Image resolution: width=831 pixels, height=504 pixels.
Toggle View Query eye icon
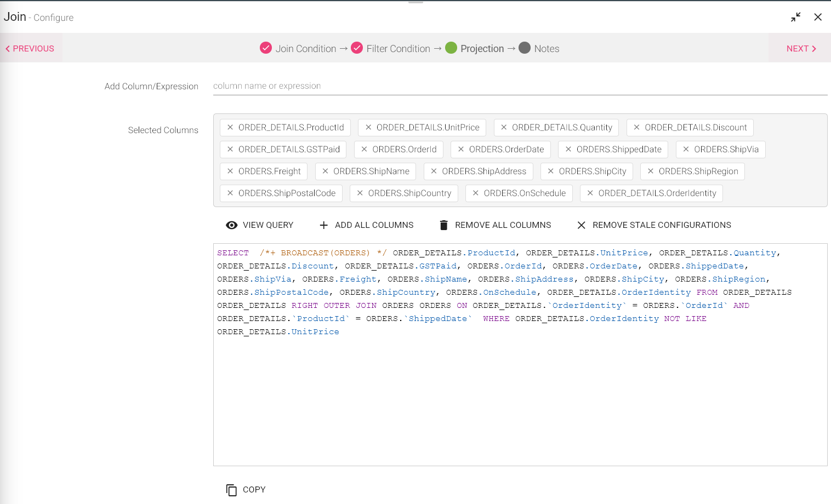[x=232, y=225]
